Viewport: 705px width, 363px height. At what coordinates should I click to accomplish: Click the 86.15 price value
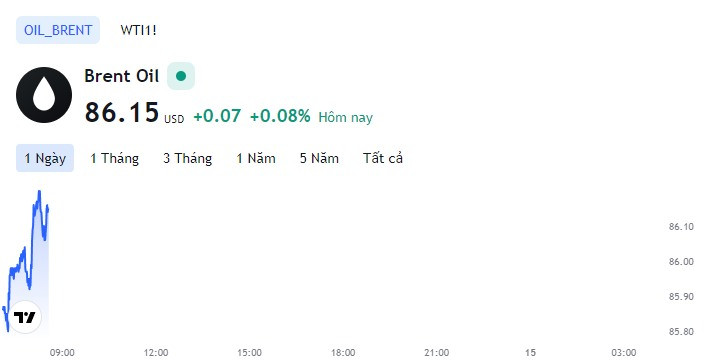[122, 112]
